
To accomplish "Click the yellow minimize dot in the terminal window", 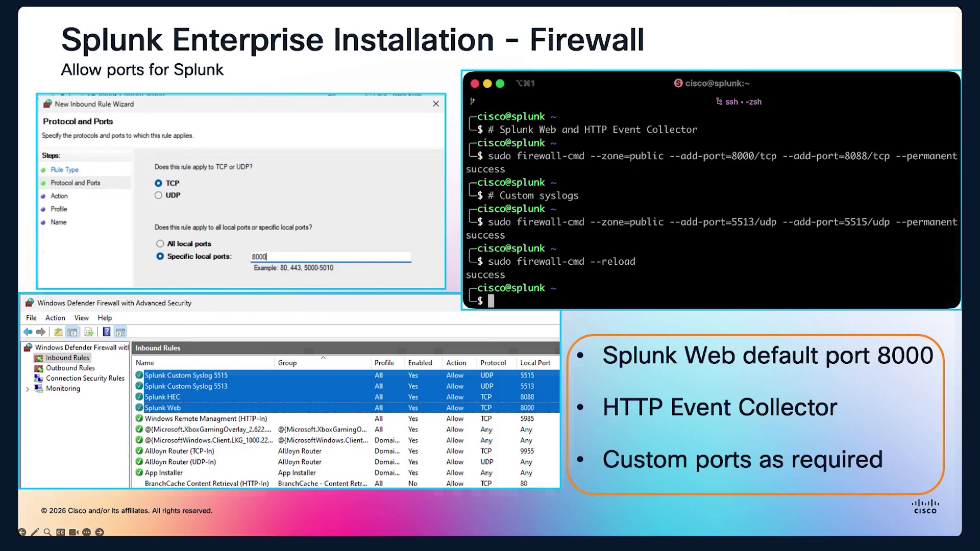I will point(487,84).
